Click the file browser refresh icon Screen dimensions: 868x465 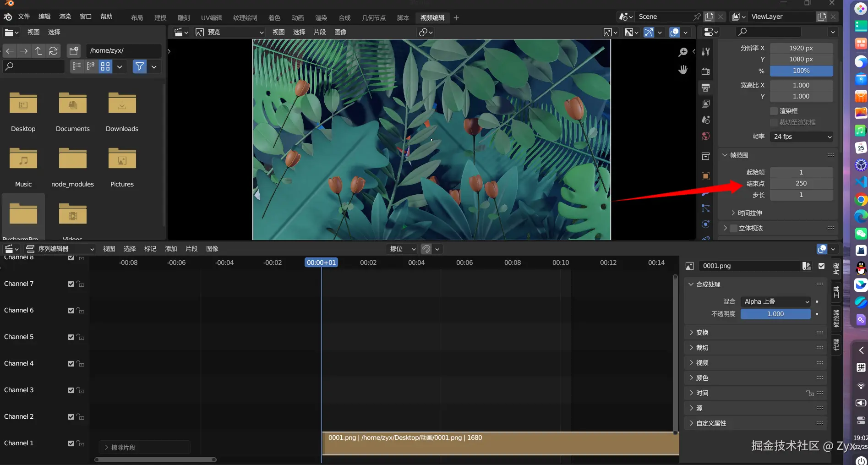(54, 51)
